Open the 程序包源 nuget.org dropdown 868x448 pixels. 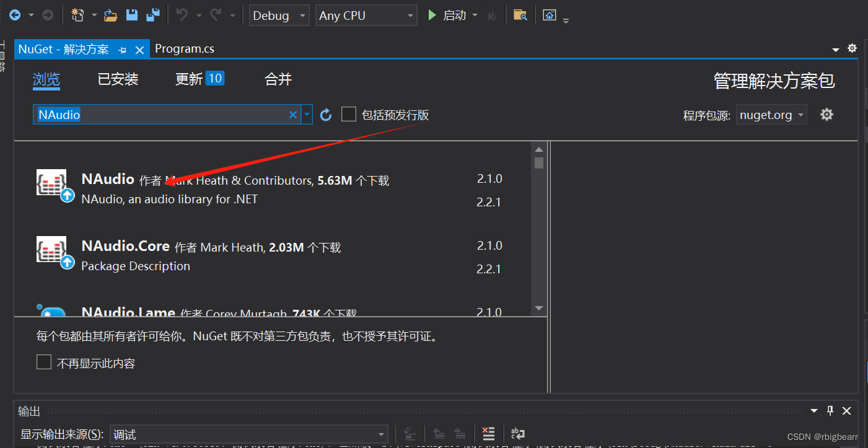point(771,114)
